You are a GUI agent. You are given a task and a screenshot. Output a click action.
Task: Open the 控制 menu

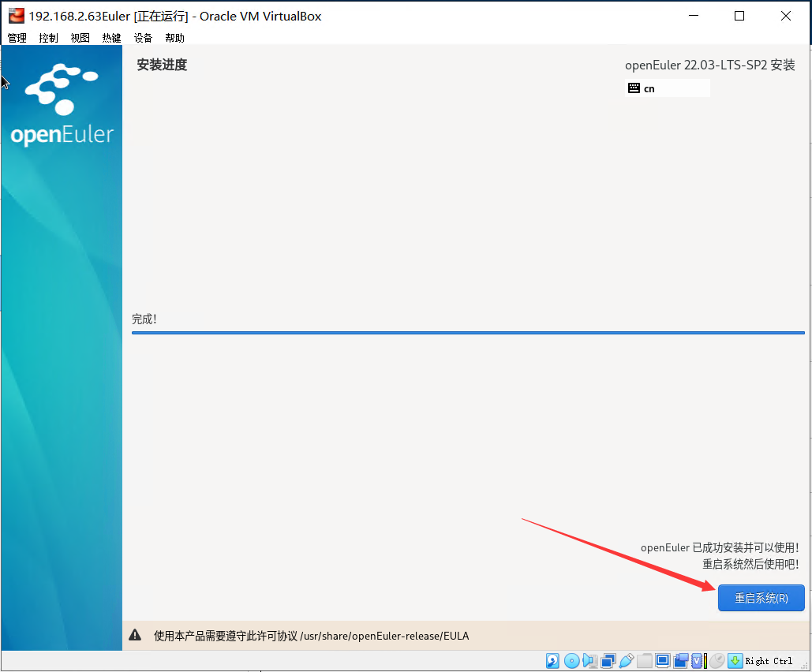49,38
